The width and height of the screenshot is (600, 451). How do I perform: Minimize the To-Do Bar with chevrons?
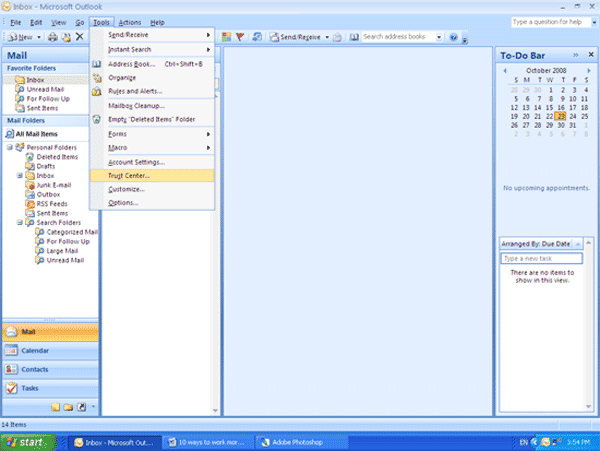[576, 55]
